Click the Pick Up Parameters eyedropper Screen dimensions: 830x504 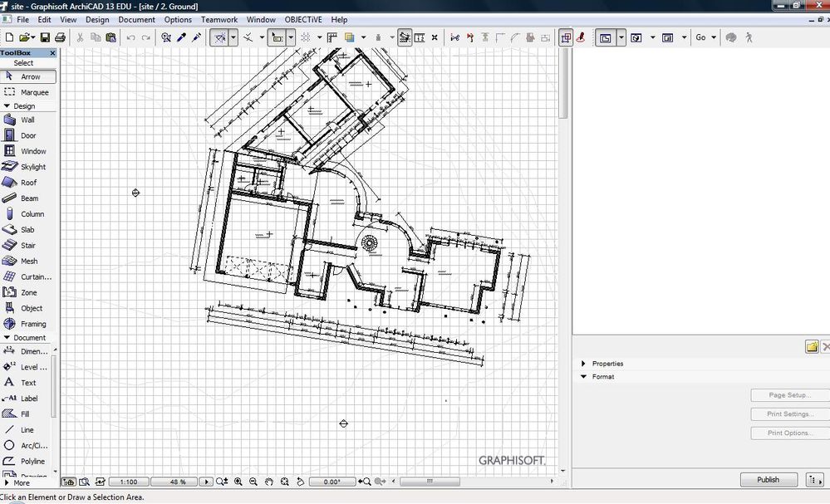[x=182, y=37]
